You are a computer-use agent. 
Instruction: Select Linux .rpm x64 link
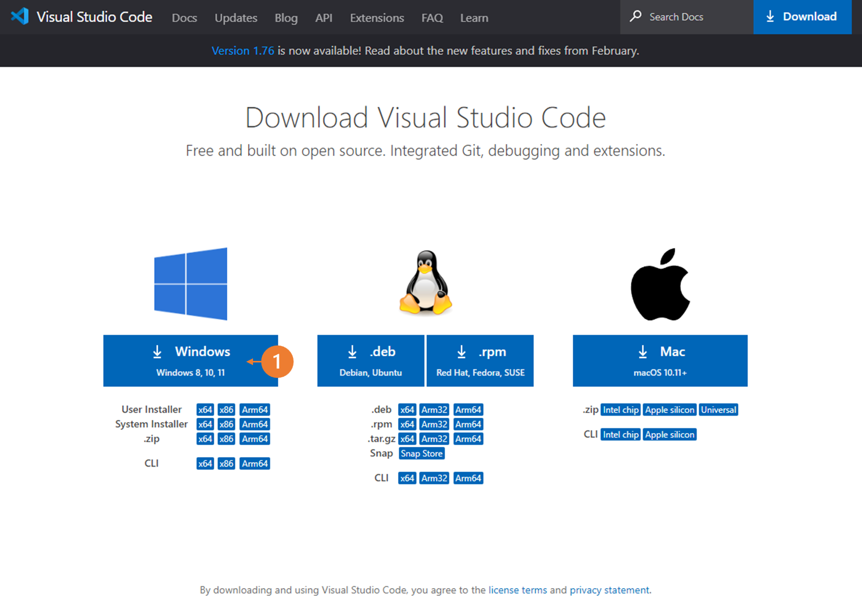[x=407, y=424]
